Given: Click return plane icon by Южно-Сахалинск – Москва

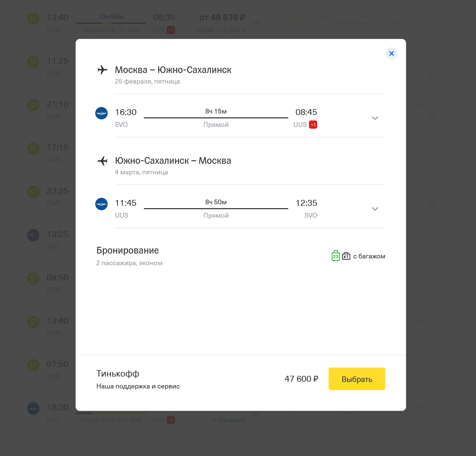Looking at the screenshot, I should click(102, 161).
